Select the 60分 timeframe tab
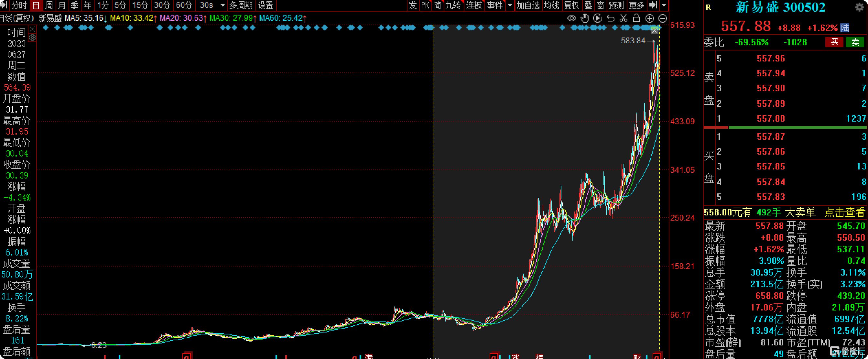 pos(184,5)
